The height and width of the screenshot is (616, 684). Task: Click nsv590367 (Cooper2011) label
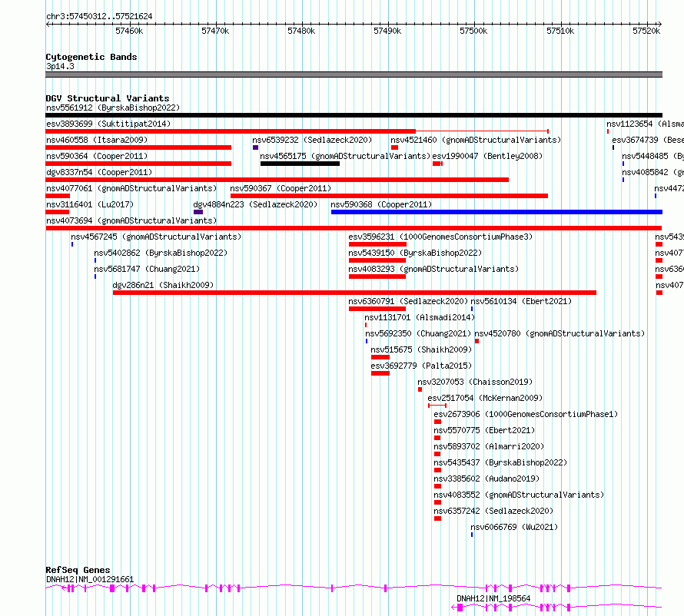click(281, 188)
